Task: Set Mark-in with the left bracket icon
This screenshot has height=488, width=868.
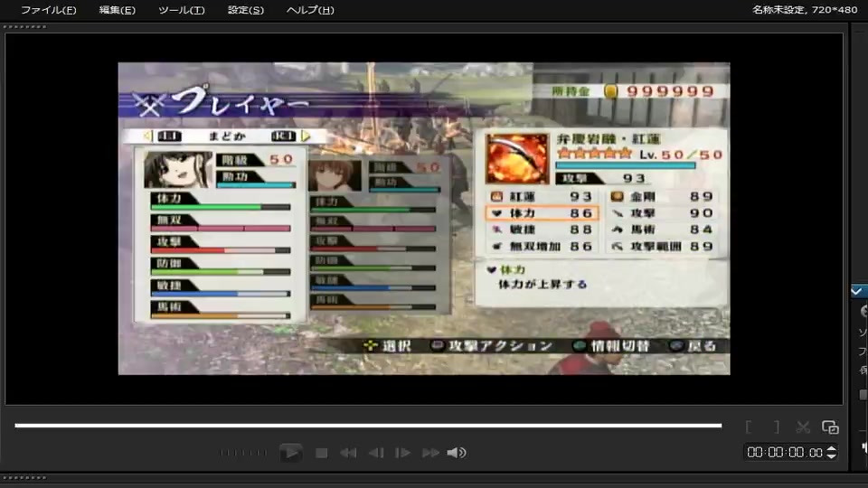Action: (749, 427)
